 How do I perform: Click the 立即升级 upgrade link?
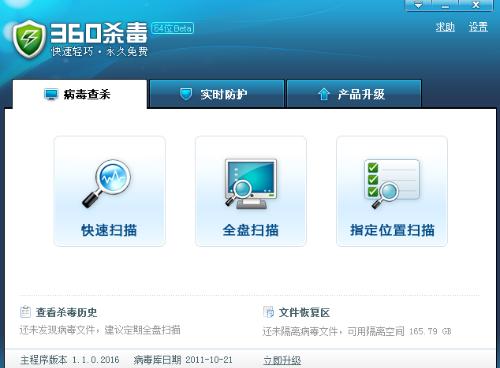pos(282,360)
